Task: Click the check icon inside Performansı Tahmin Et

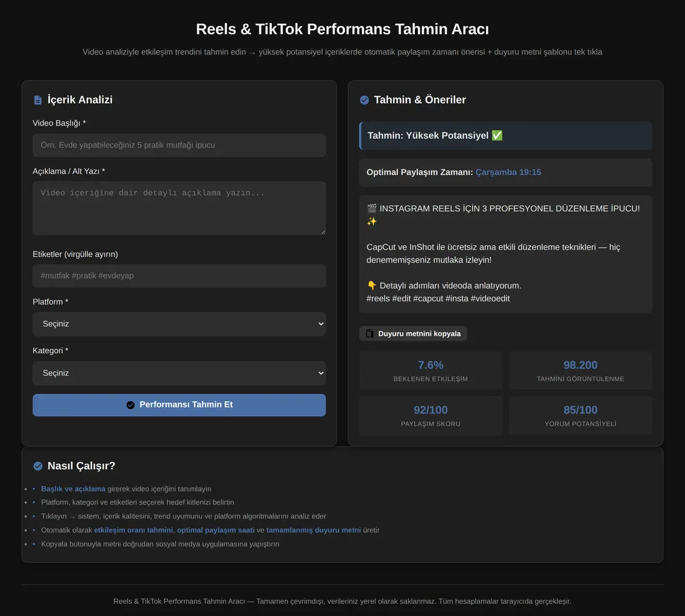Action: pyautogui.click(x=130, y=405)
